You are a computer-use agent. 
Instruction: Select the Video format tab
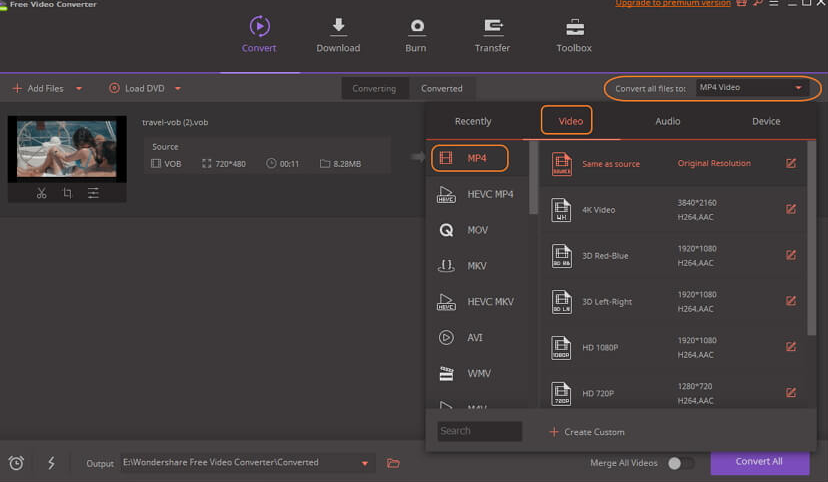570,121
